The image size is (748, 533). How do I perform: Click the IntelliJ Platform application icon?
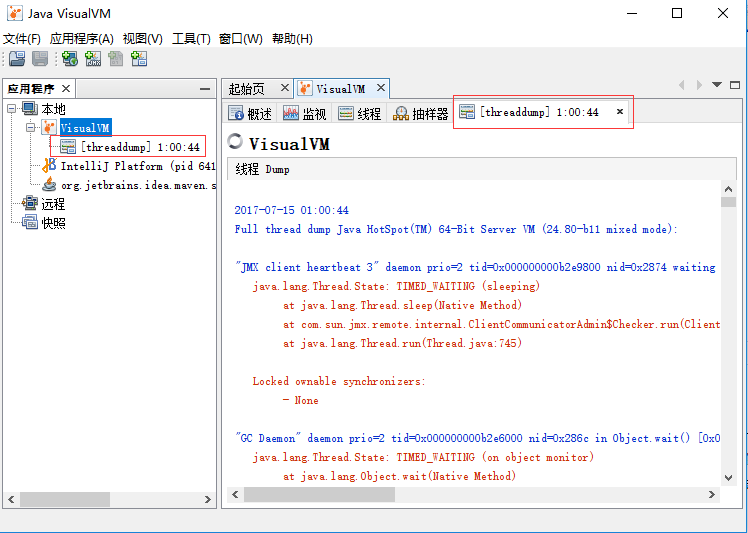click(49, 166)
